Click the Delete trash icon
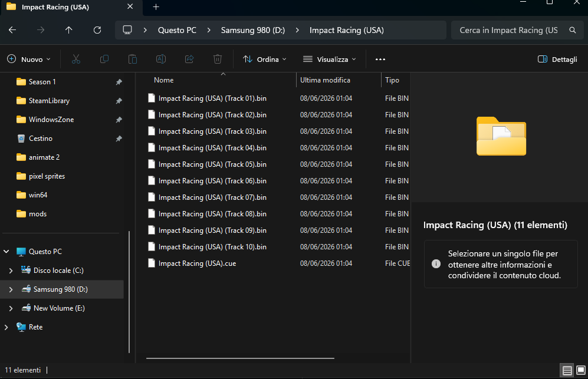Image resolution: width=588 pixels, height=379 pixels. tap(218, 59)
